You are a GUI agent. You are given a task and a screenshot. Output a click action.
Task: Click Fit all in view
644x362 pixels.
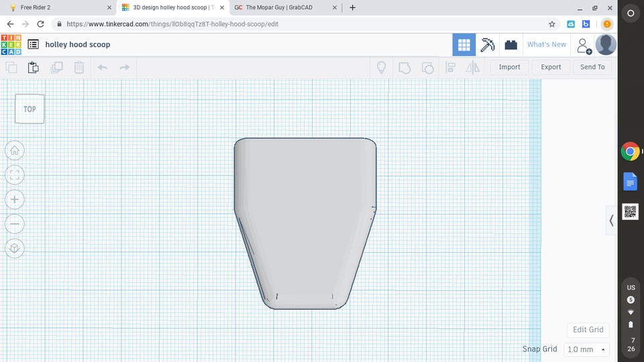click(15, 175)
